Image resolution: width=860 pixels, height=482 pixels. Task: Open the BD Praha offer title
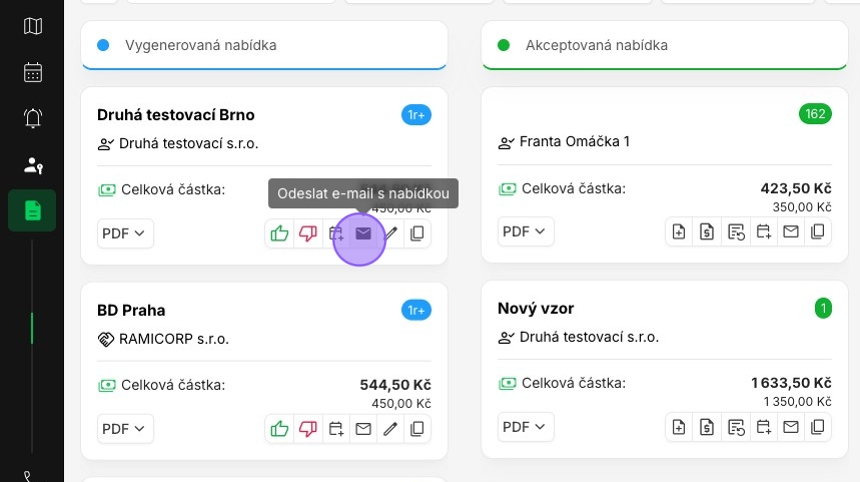pos(131,310)
